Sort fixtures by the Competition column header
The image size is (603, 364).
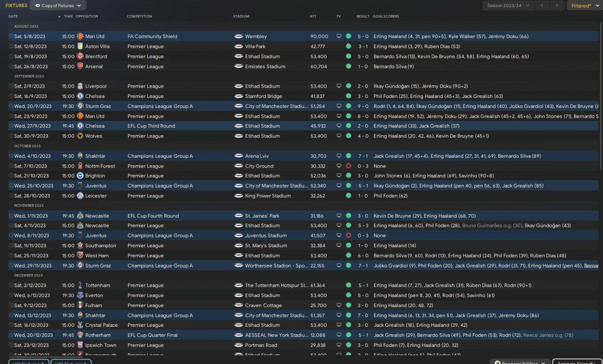139,16
